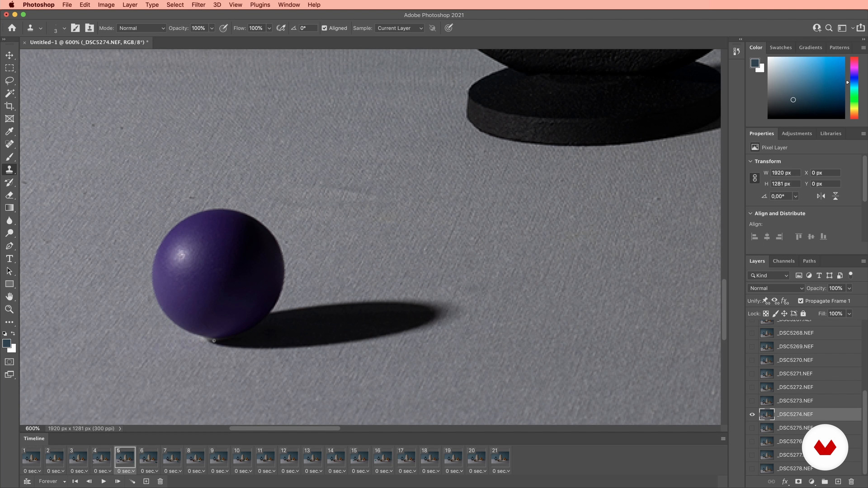Screen dimensions: 868x488
Task: Add a layer mask
Action: [x=798, y=482]
